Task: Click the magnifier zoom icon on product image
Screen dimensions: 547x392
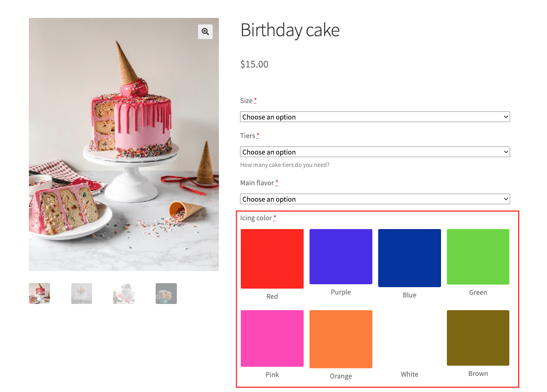Action: tap(205, 32)
